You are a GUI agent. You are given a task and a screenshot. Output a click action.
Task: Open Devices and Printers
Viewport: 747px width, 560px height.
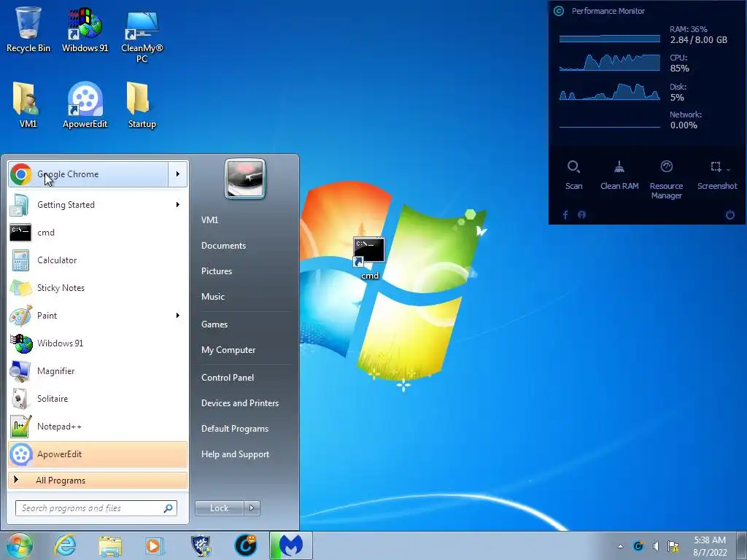(240, 403)
